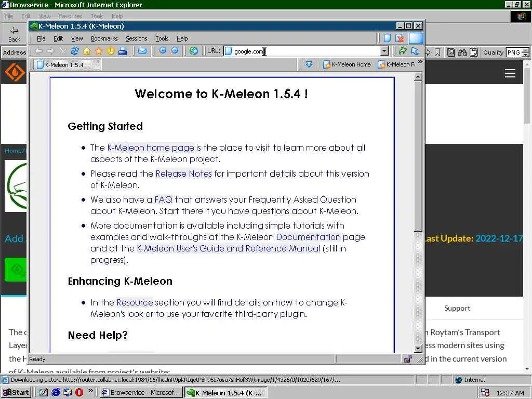Image resolution: width=532 pixels, height=399 pixels.
Task: Click the green Go arrow icon
Action: point(403,51)
